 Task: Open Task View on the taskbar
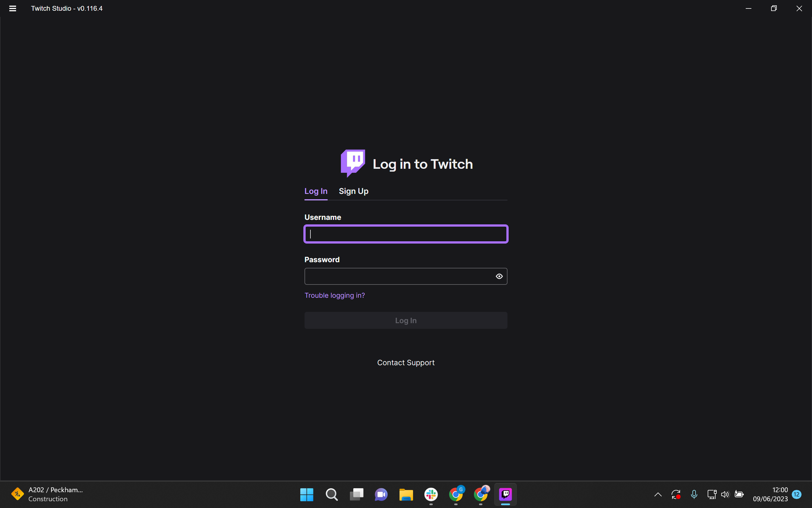coord(356,494)
